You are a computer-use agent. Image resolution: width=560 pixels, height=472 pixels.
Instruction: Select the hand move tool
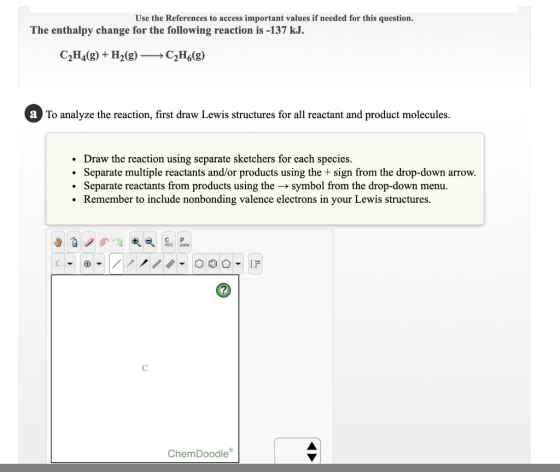click(x=58, y=242)
